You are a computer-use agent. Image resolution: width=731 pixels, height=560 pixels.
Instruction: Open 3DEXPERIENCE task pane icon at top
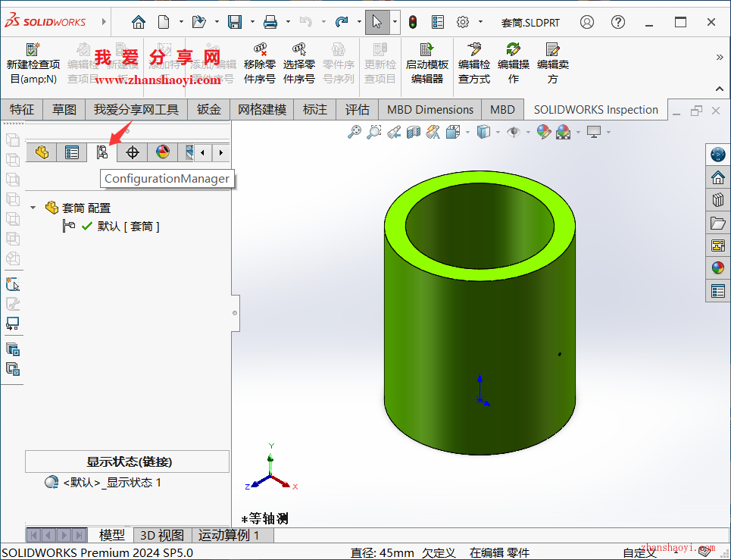pos(718,155)
